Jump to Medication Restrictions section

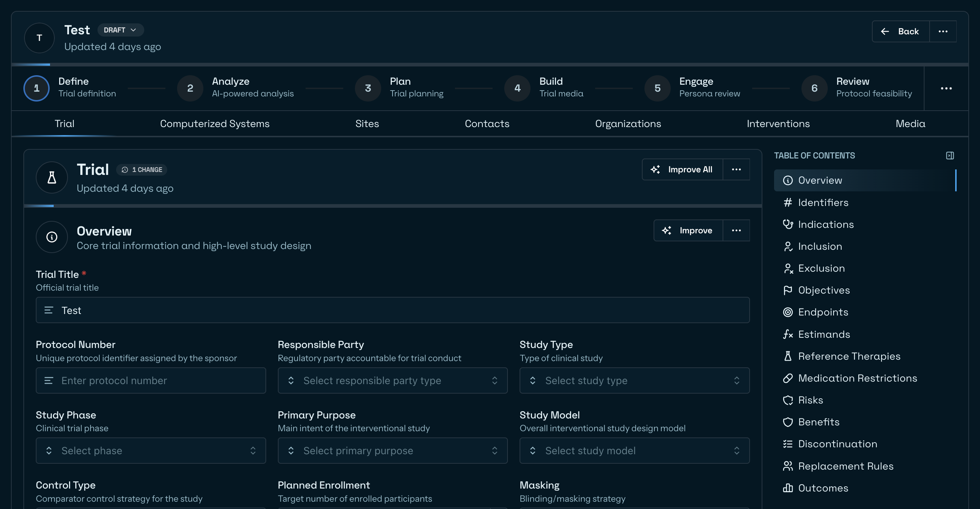(x=865, y=378)
